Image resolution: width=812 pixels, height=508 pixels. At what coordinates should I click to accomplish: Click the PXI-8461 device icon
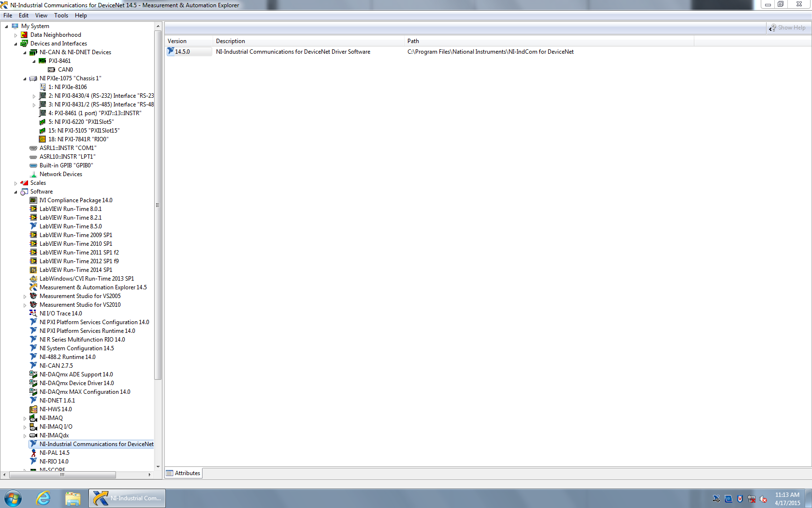43,61
